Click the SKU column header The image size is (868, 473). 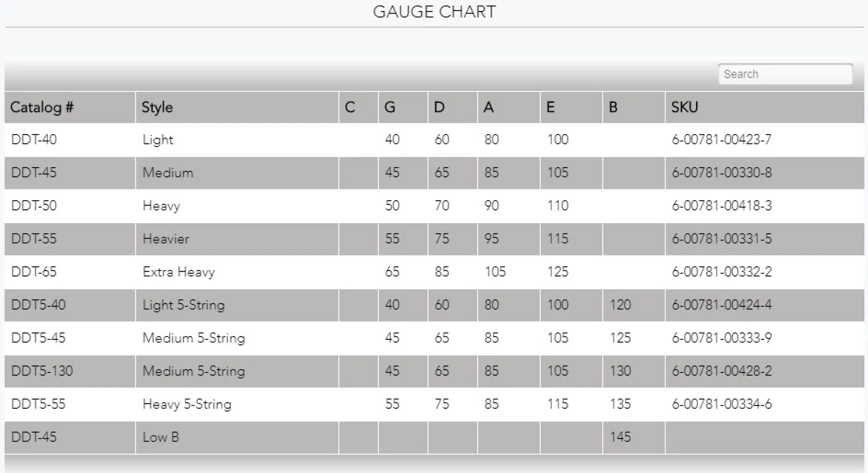[765, 107]
